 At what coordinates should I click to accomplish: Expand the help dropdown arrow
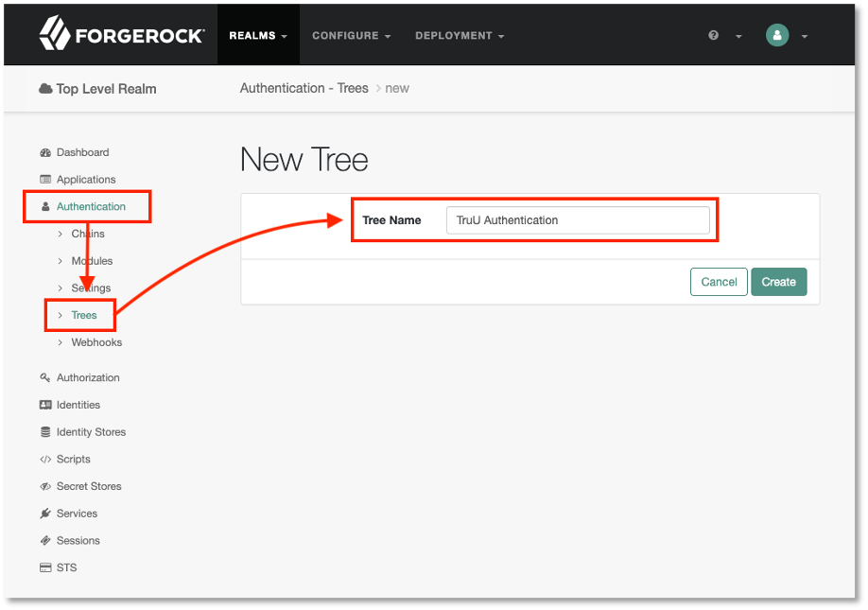(738, 37)
